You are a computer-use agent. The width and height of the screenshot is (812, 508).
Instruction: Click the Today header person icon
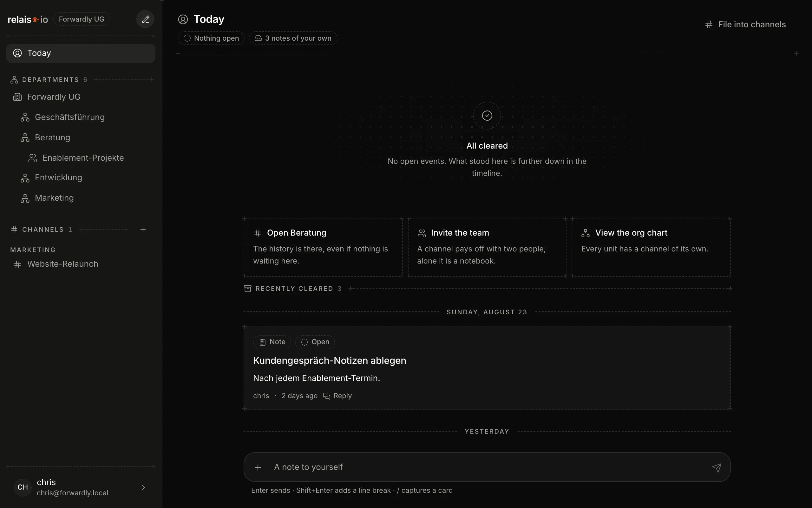pos(183,19)
